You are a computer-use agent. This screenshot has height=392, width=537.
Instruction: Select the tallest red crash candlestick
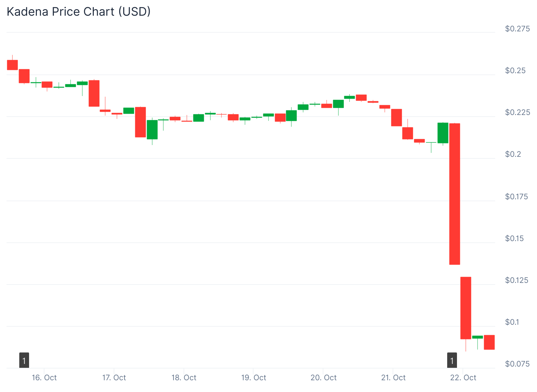point(455,194)
